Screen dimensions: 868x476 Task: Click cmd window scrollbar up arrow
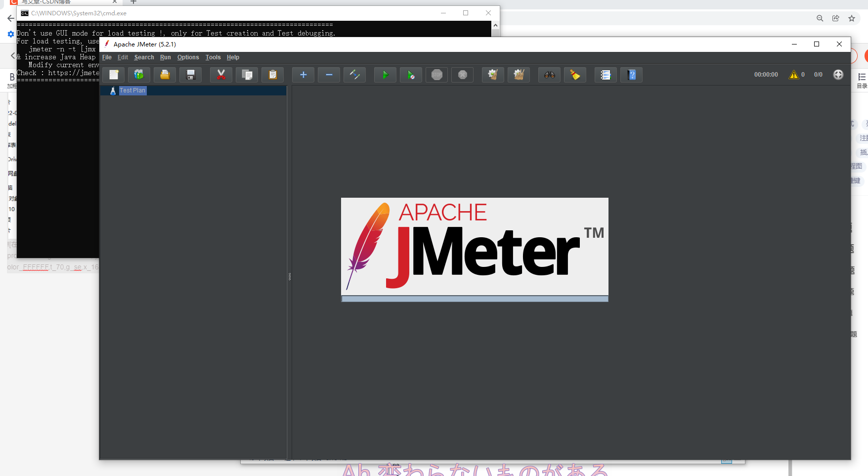point(495,25)
